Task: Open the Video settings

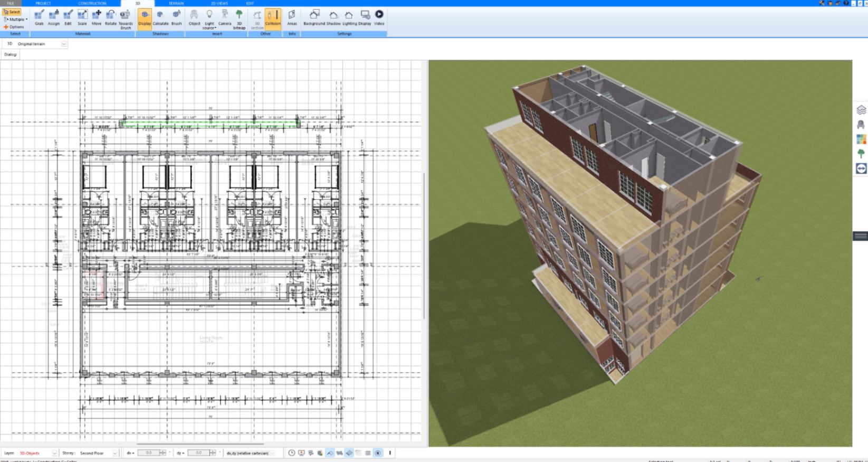Action: (x=379, y=17)
